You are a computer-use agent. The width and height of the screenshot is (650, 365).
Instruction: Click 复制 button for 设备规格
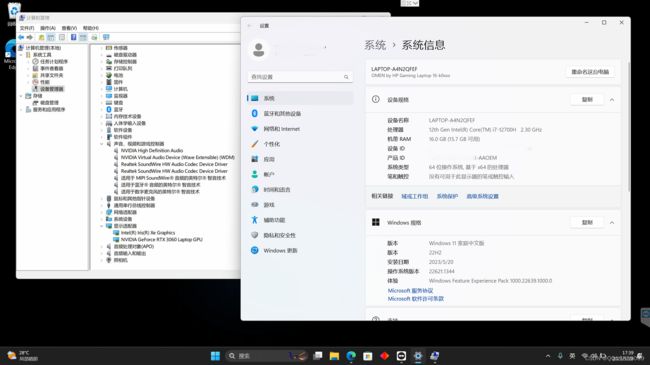pyautogui.click(x=587, y=100)
